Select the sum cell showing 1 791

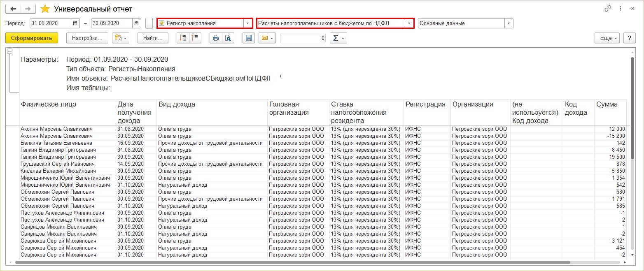[x=610, y=199]
